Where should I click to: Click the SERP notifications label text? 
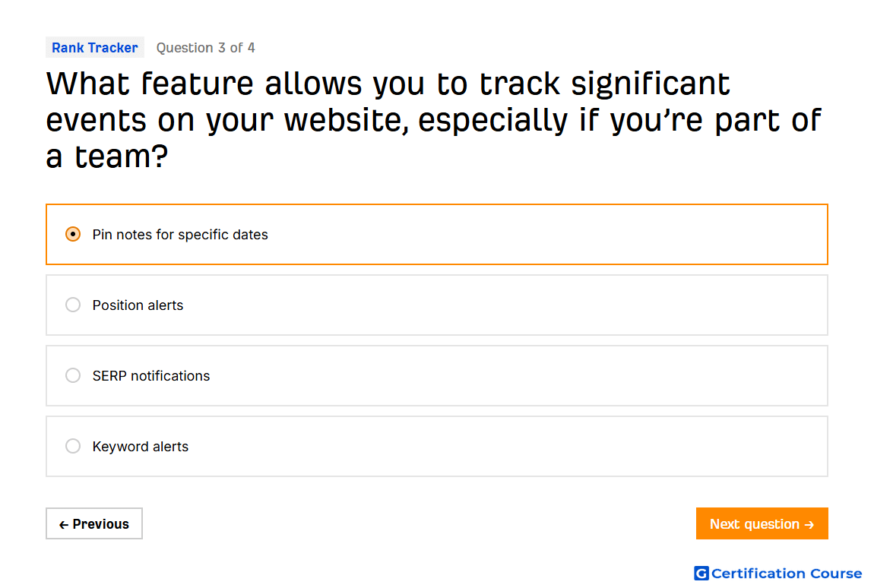tap(151, 376)
